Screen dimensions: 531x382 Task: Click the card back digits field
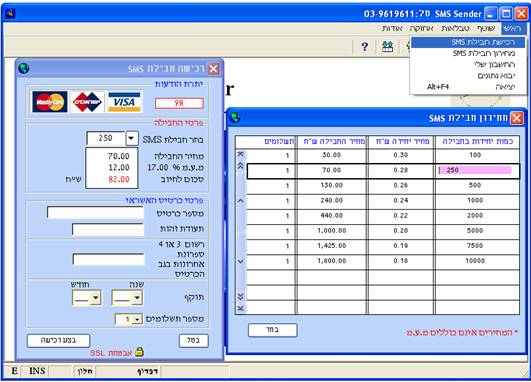click(108, 259)
